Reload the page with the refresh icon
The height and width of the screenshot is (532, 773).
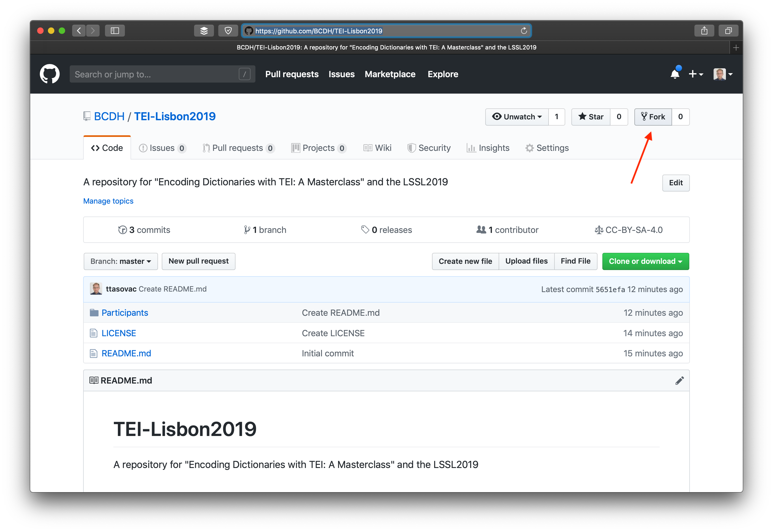point(523,31)
